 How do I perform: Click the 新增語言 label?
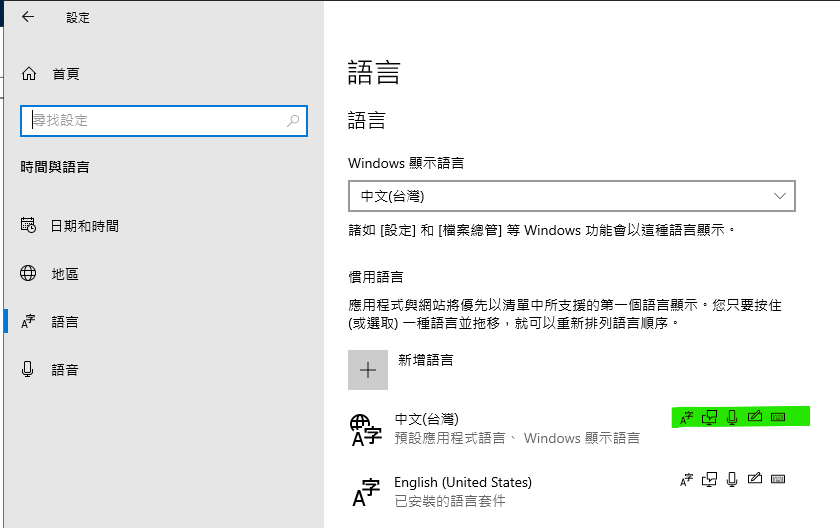(x=425, y=360)
